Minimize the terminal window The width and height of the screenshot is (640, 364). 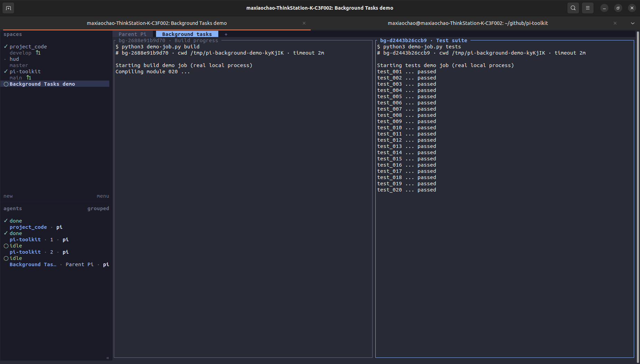604,8
